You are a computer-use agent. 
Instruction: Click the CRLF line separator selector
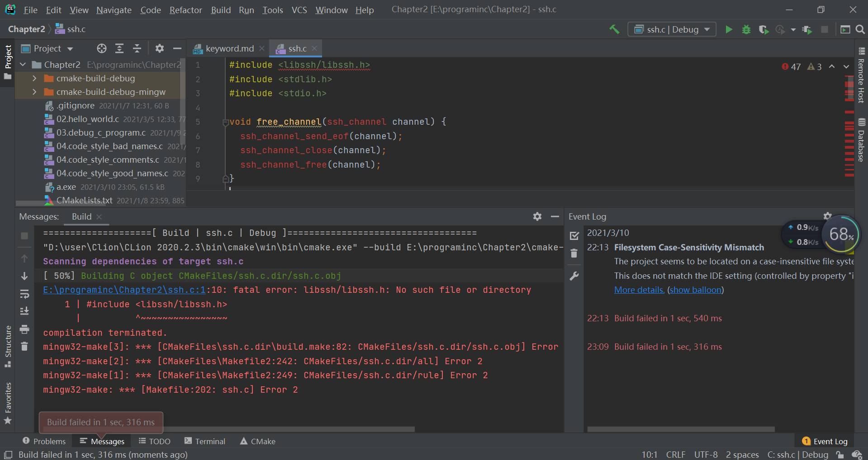click(676, 455)
